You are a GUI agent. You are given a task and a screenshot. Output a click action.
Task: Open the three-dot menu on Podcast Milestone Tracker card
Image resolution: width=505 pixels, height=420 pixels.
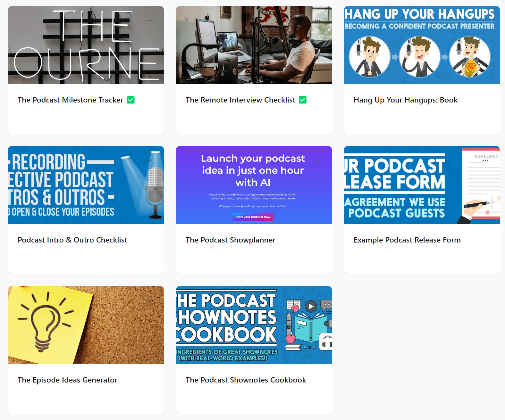(149, 20)
